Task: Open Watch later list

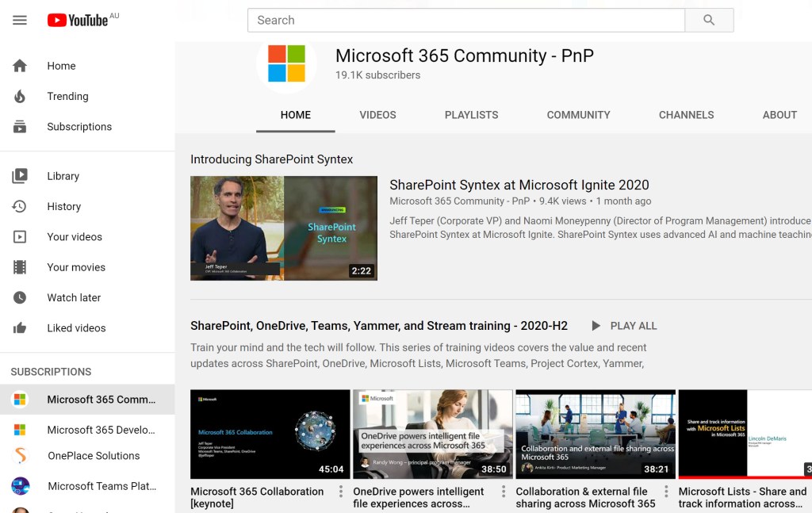Action: click(73, 297)
